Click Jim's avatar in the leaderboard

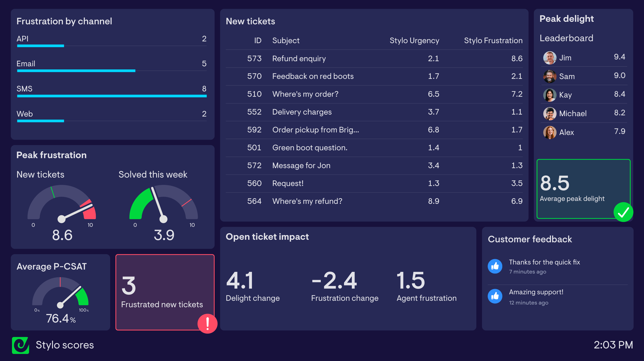click(x=550, y=58)
